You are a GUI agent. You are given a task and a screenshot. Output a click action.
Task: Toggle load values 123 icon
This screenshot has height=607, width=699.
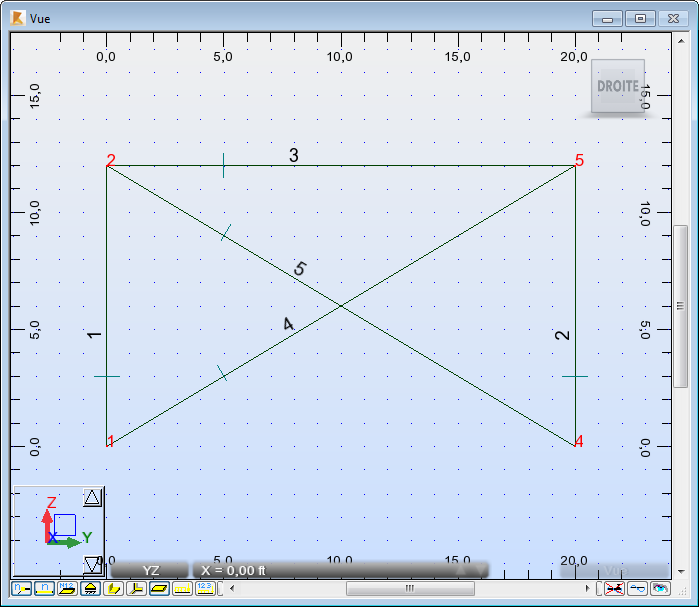pyautogui.click(x=205, y=589)
